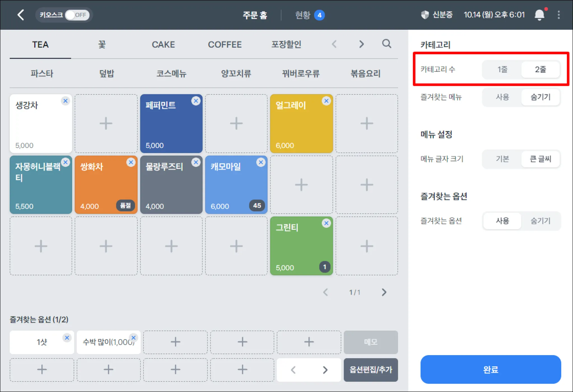Add menu item in empty slot after 생강차
This screenshot has width=573, height=392.
coord(106,124)
